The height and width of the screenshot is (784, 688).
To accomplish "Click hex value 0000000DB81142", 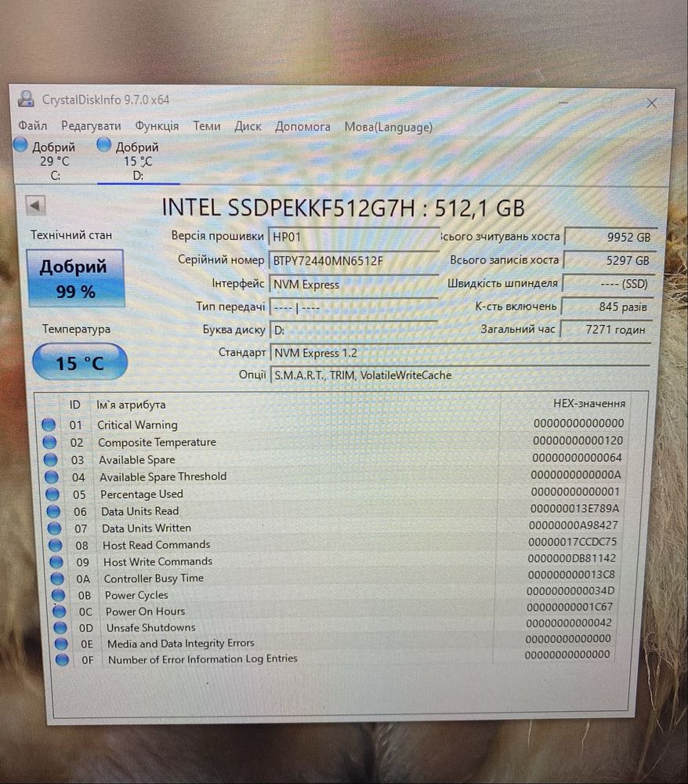I will click(x=571, y=558).
